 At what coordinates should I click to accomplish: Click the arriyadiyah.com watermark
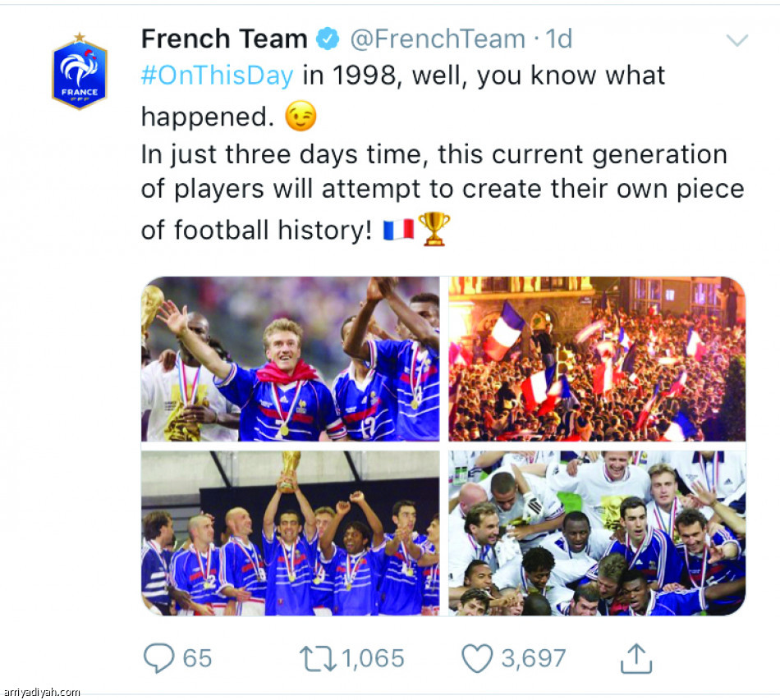coord(41,693)
